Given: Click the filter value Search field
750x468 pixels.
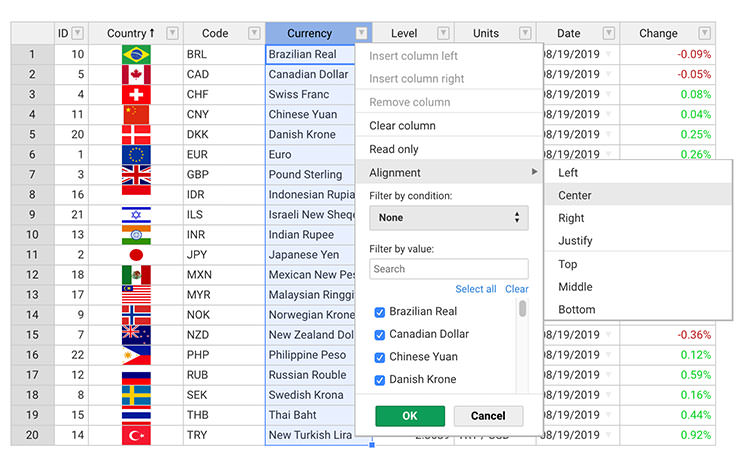Looking at the screenshot, I should click(449, 269).
